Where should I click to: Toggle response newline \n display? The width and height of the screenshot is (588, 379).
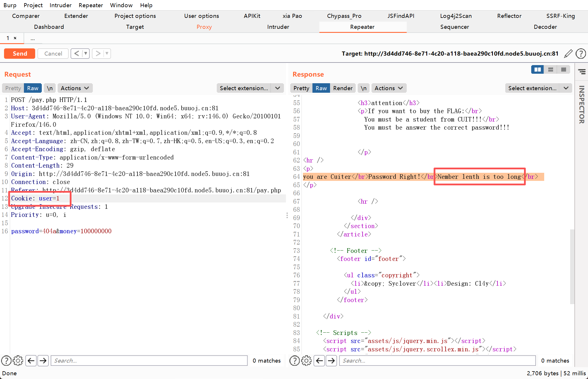click(364, 88)
